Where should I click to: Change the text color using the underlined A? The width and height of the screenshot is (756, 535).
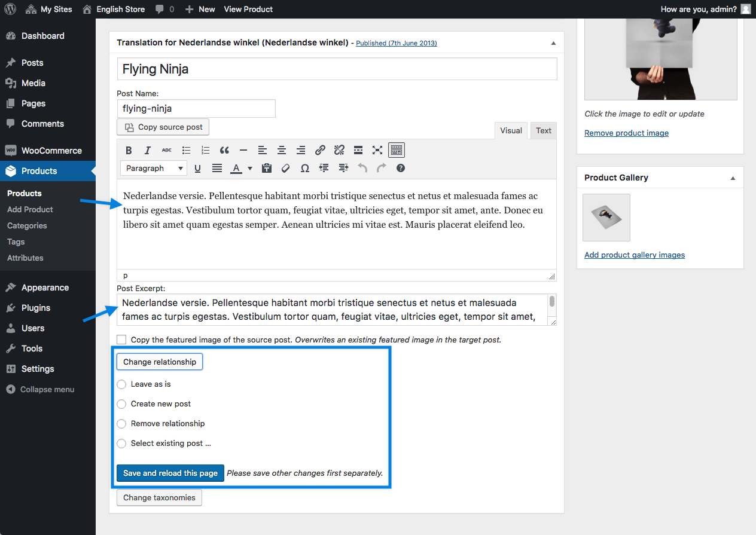coord(236,168)
